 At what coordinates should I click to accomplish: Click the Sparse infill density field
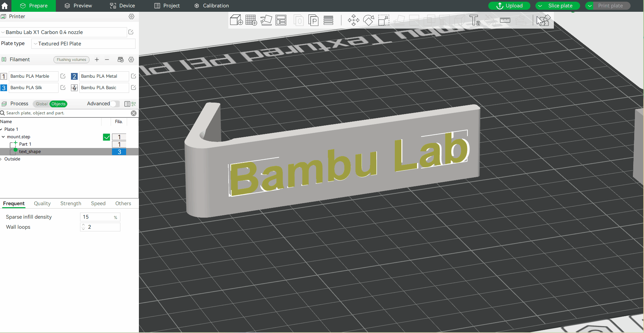100,217
